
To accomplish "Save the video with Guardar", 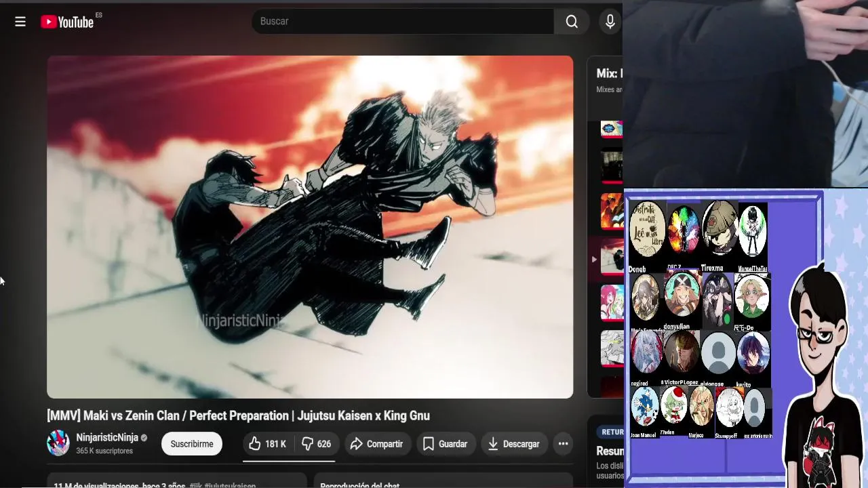I will [446, 444].
